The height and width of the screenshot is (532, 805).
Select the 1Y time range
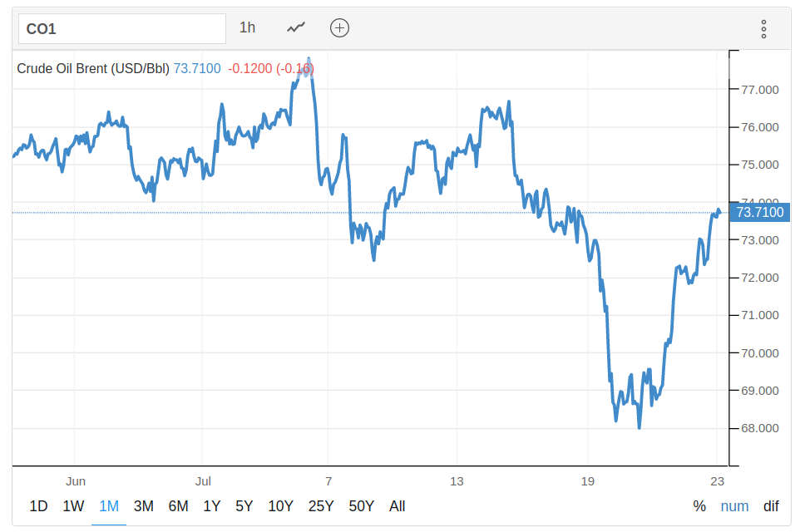pos(212,506)
